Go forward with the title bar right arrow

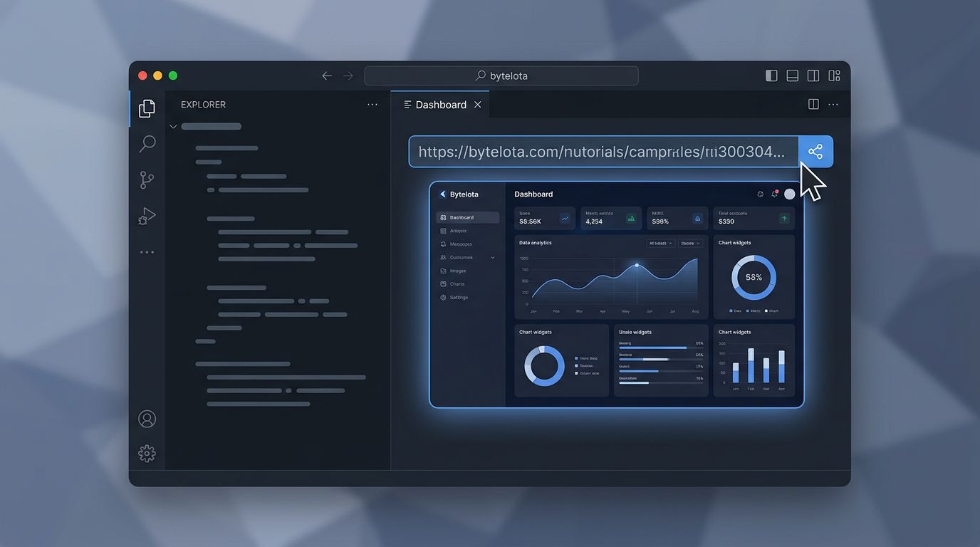tap(348, 75)
